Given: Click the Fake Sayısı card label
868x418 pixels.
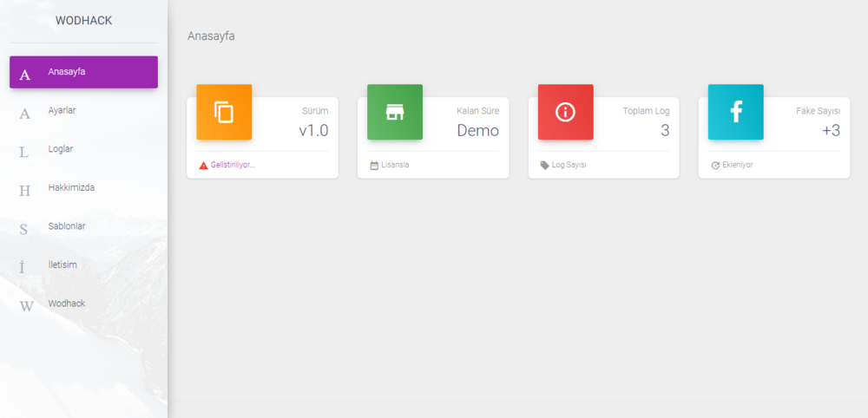Looking at the screenshot, I should [x=819, y=111].
